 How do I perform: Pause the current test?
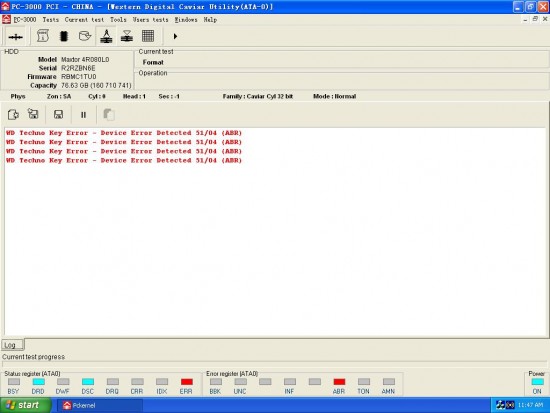(x=83, y=115)
